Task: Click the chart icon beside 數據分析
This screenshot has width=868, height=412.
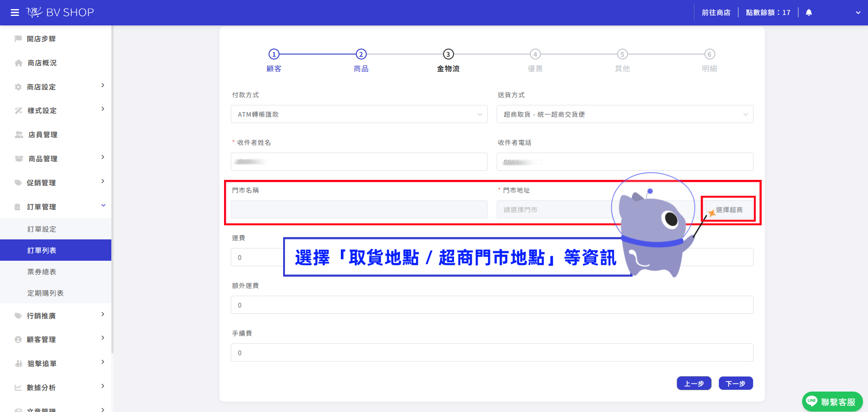Action: click(x=18, y=387)
